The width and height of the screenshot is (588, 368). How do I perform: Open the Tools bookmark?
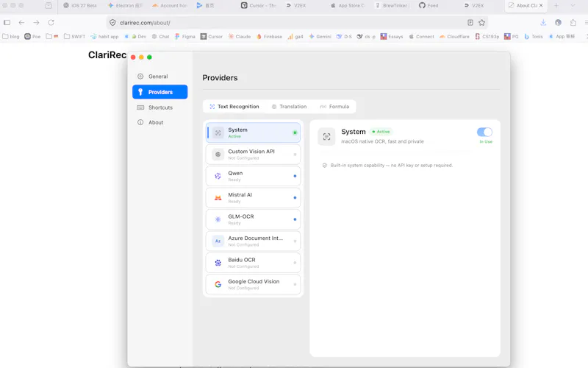[534, 36]
